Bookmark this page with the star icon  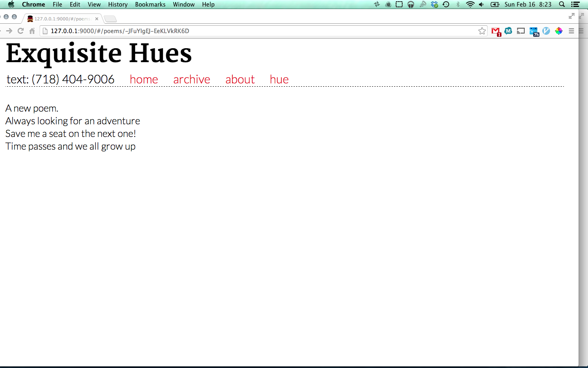click(482, 31)
